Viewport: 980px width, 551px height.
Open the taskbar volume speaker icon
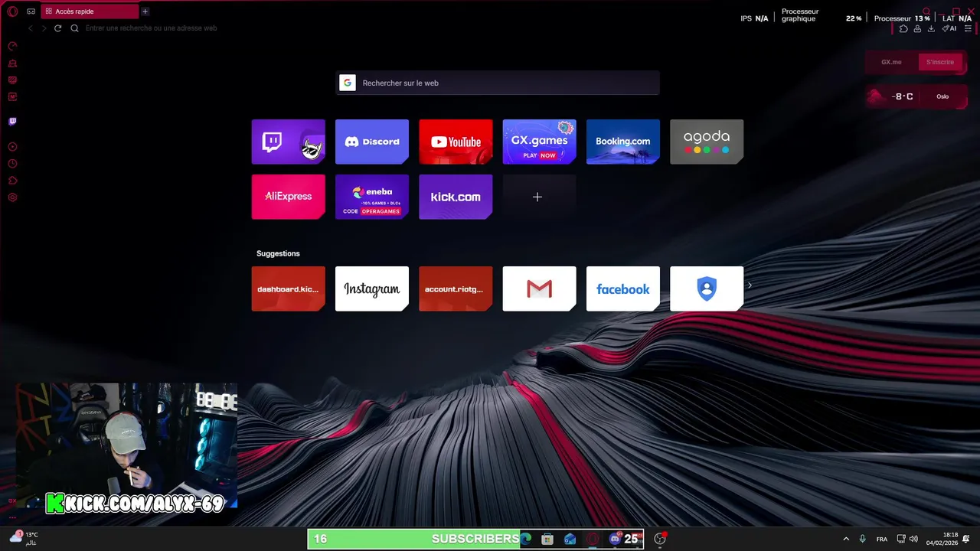click(913, 539)
